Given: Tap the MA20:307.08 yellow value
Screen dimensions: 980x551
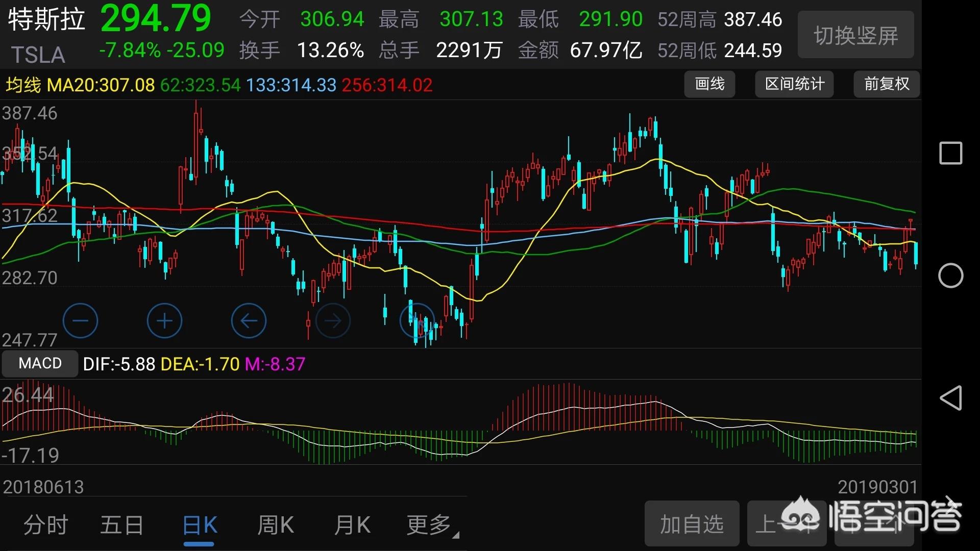Looking at the screenshot, I should [x=101, y=85].
